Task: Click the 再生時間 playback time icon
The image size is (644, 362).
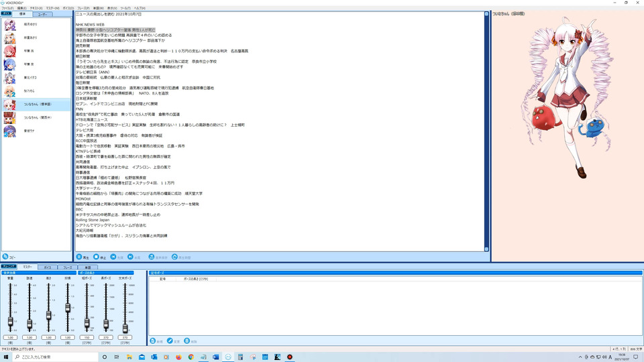Action: pyautogui.click(x=174, y=257)
